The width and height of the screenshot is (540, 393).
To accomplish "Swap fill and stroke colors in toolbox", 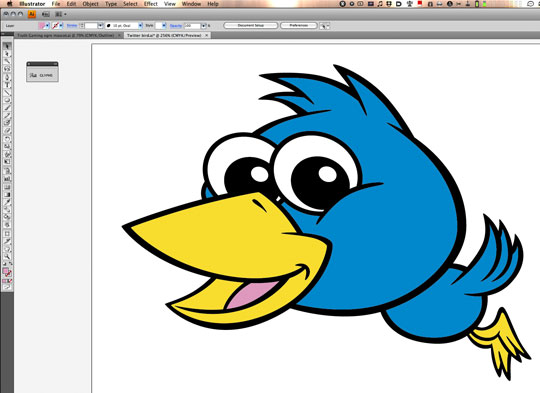I will [10, 264].
